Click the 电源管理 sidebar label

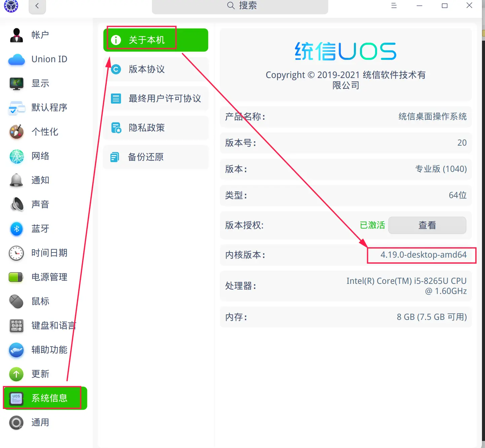[49, 277]
